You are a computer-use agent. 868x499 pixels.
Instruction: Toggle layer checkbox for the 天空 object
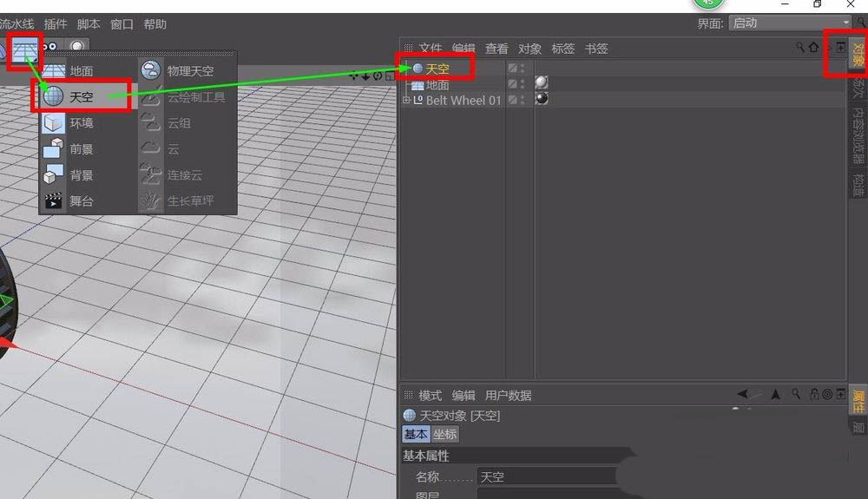click(513, 68)
